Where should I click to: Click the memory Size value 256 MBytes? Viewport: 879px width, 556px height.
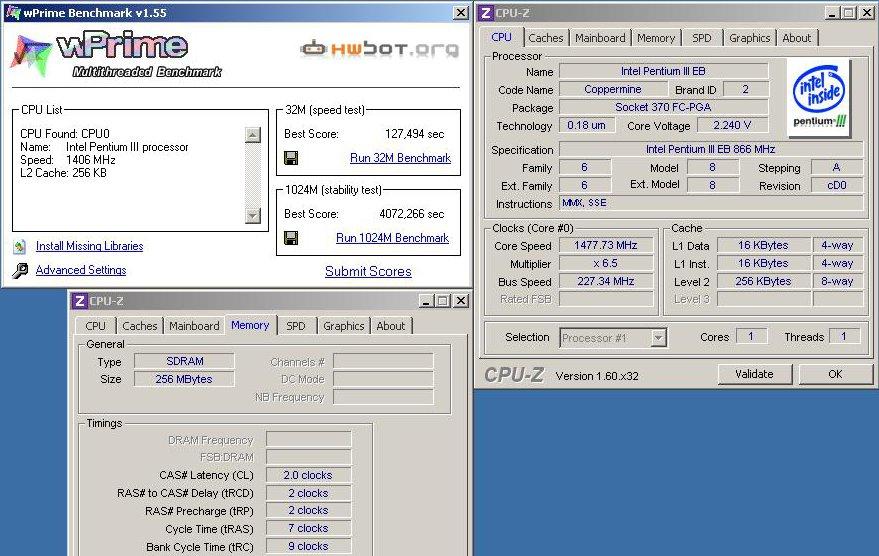(184, 379)
